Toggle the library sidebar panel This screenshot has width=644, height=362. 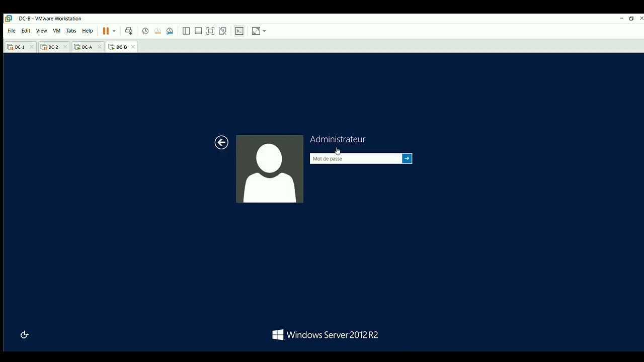(186, 31)
